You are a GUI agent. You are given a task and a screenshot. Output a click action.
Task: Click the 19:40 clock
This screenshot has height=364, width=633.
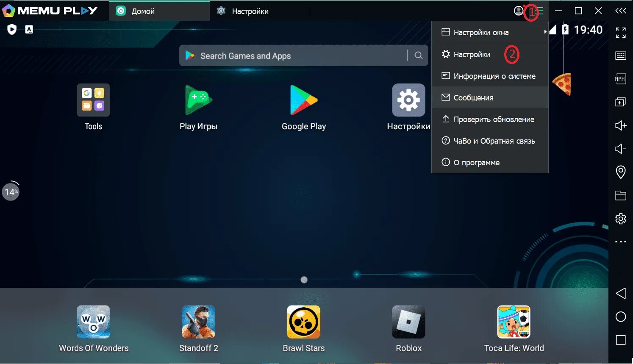click(x=588, y=30)
